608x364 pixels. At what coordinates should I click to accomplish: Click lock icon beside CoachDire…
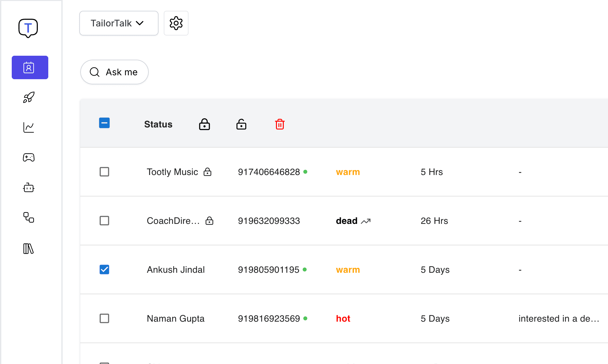[209, 221]
